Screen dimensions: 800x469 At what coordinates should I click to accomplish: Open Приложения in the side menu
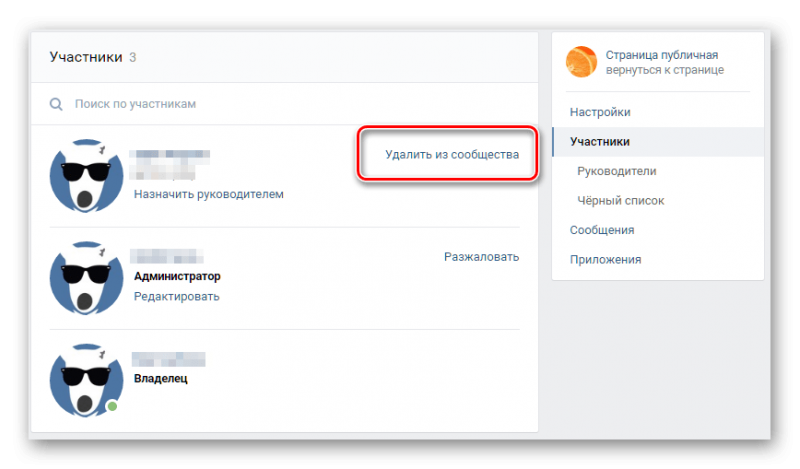tap(605, 260)
